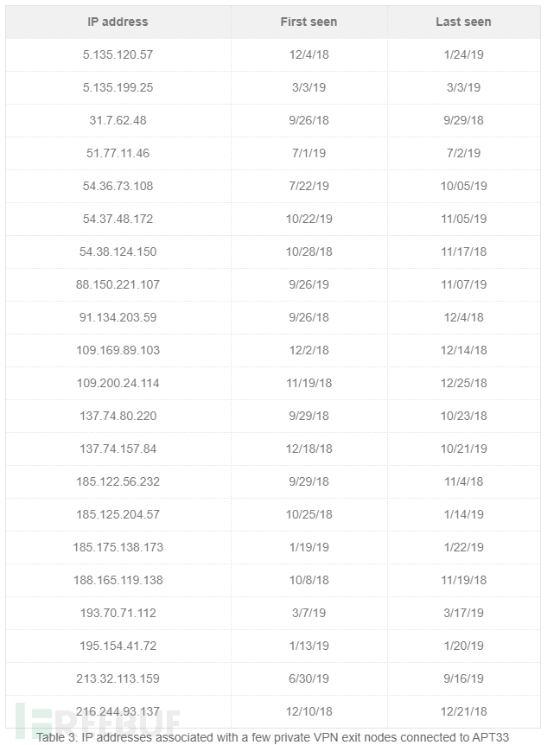Click the Table 3 caption text
The width and height of the screenshot is (560, 745).
[x=272, y=737]
